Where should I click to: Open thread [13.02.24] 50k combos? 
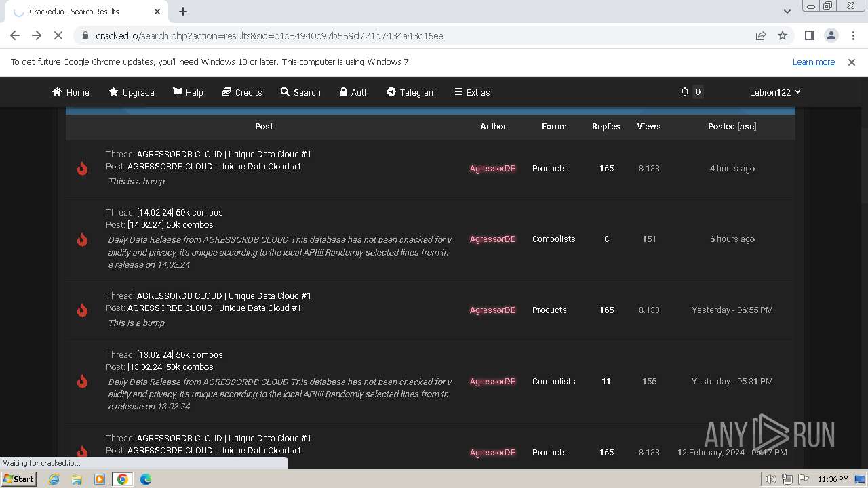click(x=180, y=354)
